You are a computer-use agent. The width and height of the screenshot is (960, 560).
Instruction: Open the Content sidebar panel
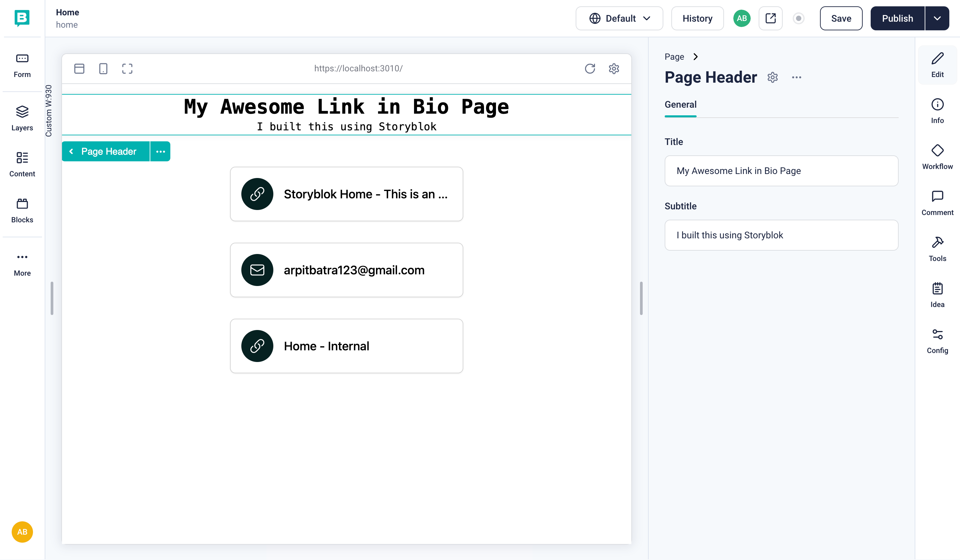pos(22,165)
